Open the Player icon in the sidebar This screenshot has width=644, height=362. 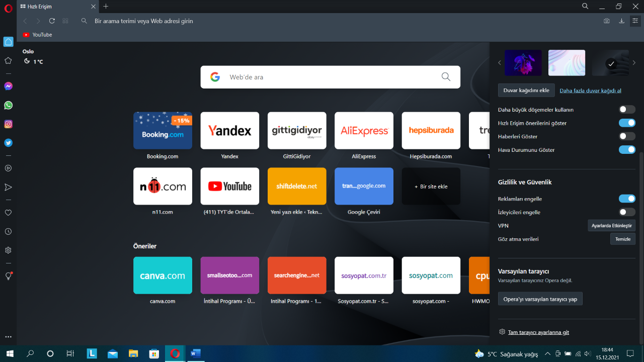point(8,168)
